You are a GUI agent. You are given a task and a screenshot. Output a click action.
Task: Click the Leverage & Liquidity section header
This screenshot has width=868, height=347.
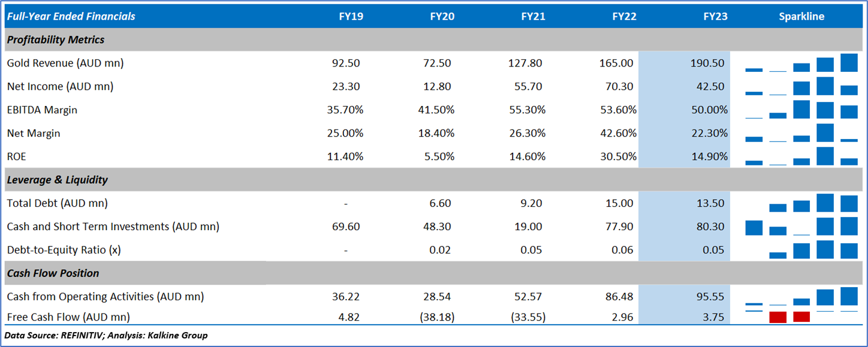[x=58, y=180]
